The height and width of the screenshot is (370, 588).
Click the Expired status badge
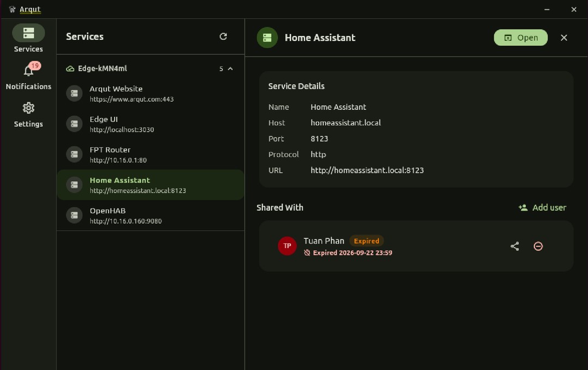tap(366, 240)
